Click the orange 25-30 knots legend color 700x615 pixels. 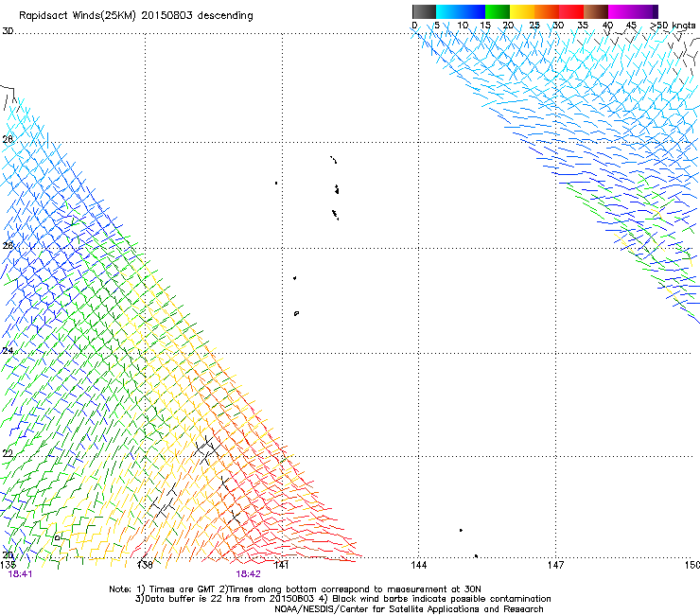point(547,11)
